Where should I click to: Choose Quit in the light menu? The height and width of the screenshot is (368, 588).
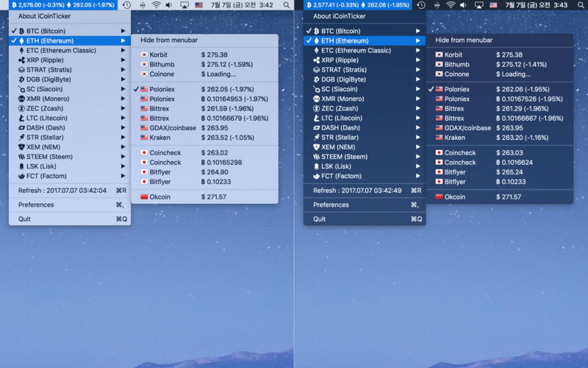24,219
